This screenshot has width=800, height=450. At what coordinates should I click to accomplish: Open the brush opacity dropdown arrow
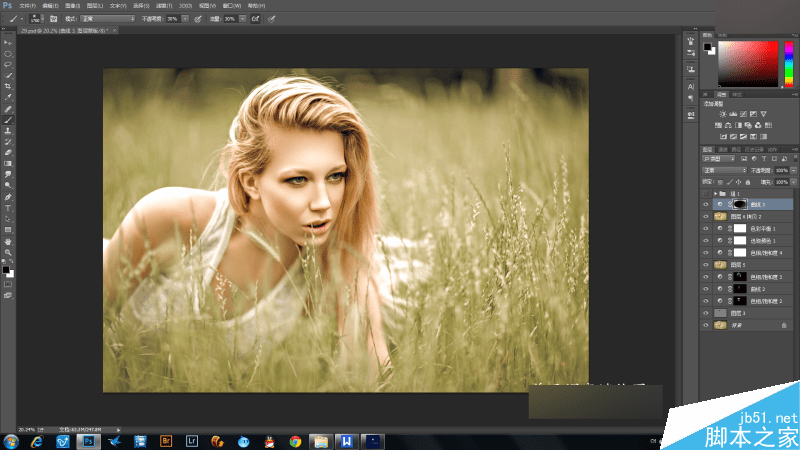[185, 18]
